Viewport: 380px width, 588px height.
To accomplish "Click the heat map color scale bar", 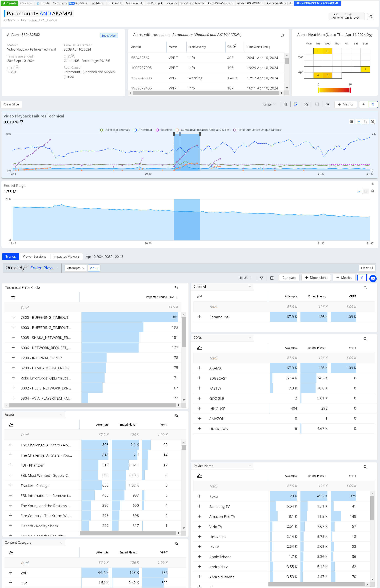I will click(x=334, y=90).
